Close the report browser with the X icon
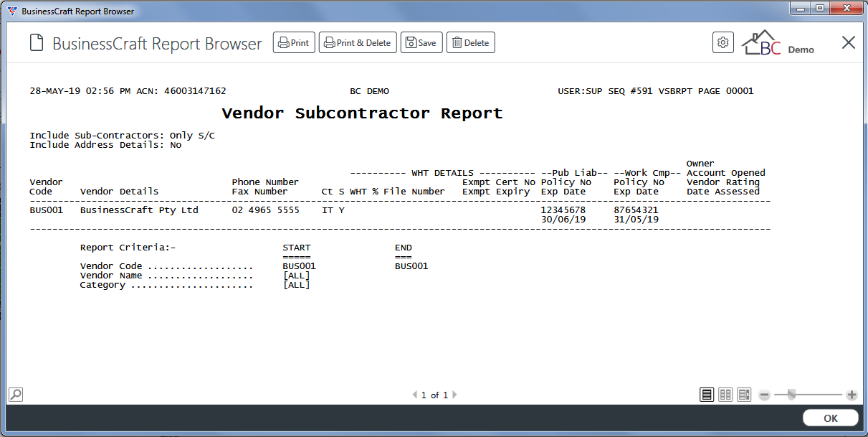868x437 pixels. click(849, 42)
